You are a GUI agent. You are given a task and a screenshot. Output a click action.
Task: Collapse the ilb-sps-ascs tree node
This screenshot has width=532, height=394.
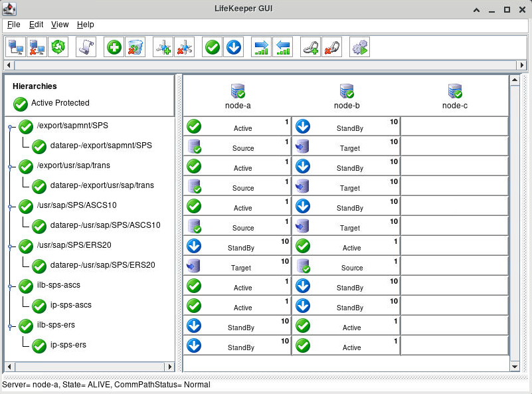(x=10, y=287)
